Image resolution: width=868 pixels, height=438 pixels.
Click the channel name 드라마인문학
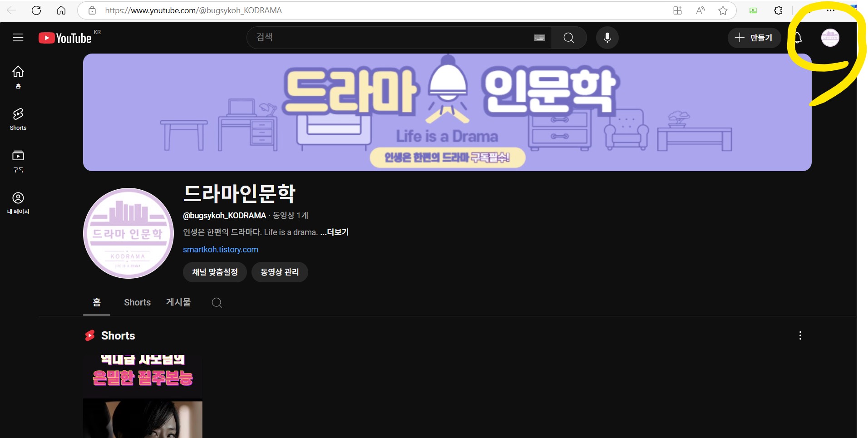pyautogui.click(x=239, y=193)
